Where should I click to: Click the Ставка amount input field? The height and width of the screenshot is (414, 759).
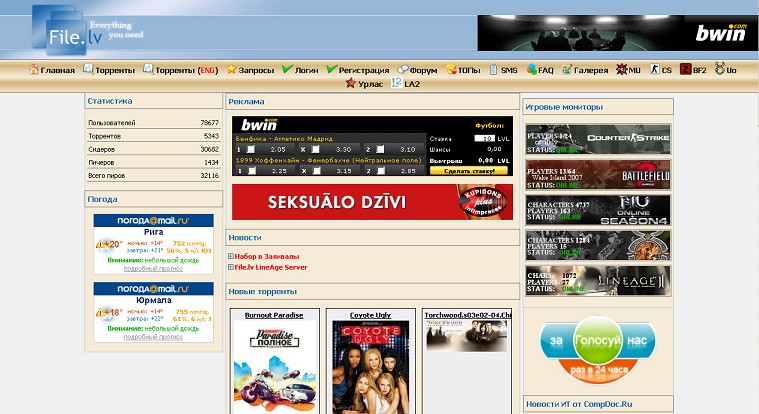(x=484, y=138)
